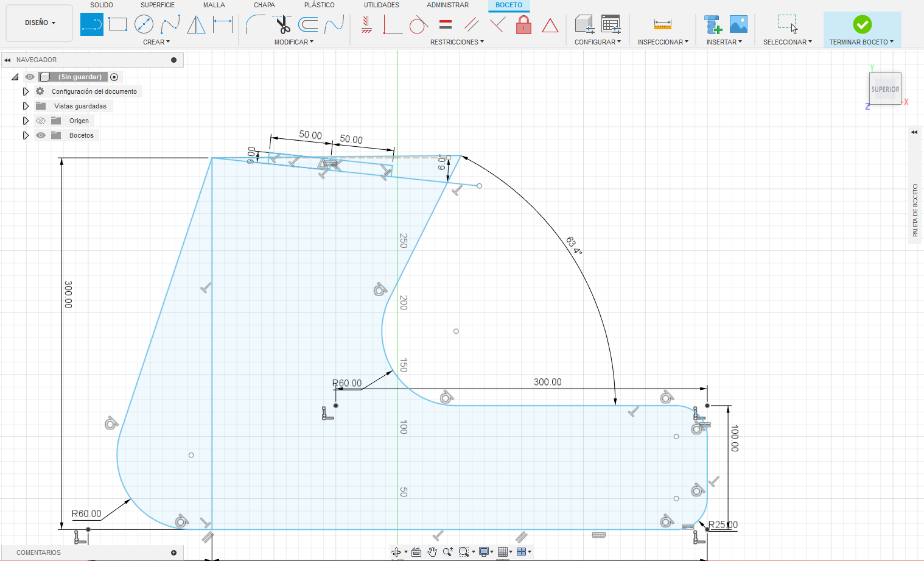The width and height of the screenshot is (924, 561).
Task: Switch to the MALLA tab
Action: coord(214,5)
